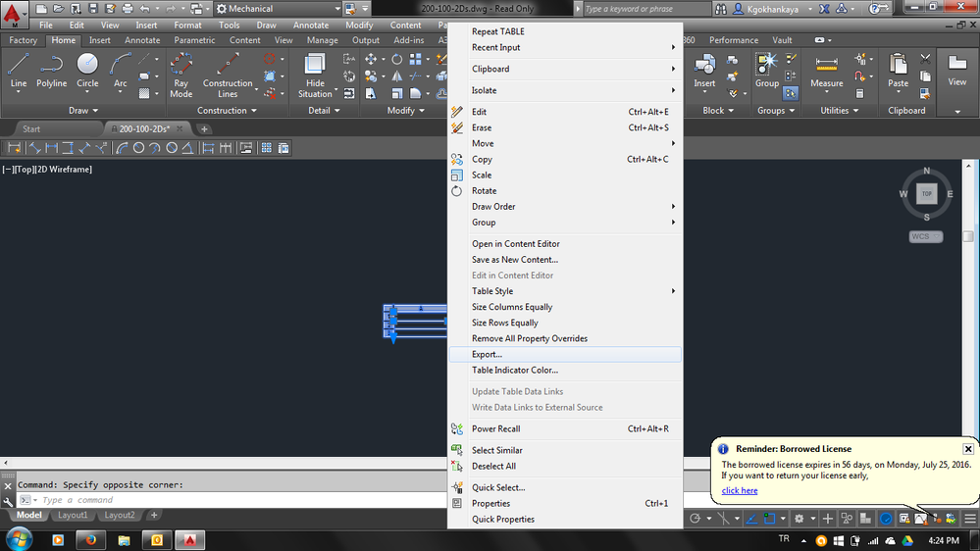Toggle the status bar object snap icon

coord(769,519)
